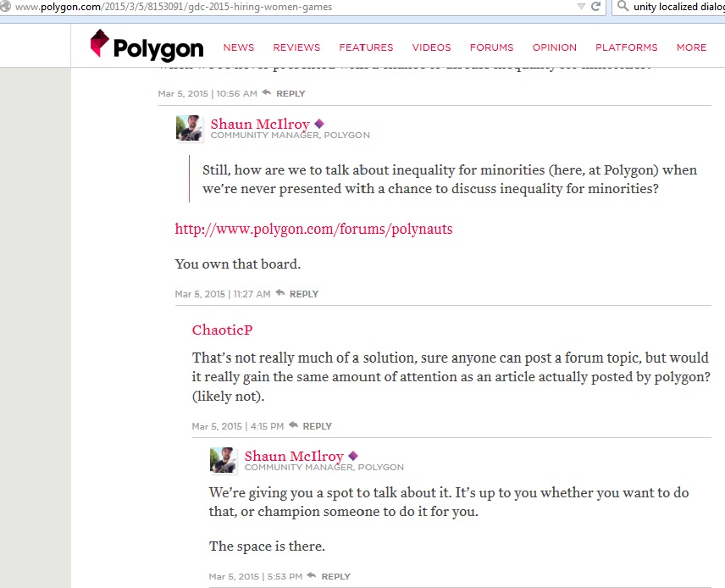The height and width of the screenshot is (588, 725).
Task: Go to FORUMS in the nav bar
Action: point(491,47)
